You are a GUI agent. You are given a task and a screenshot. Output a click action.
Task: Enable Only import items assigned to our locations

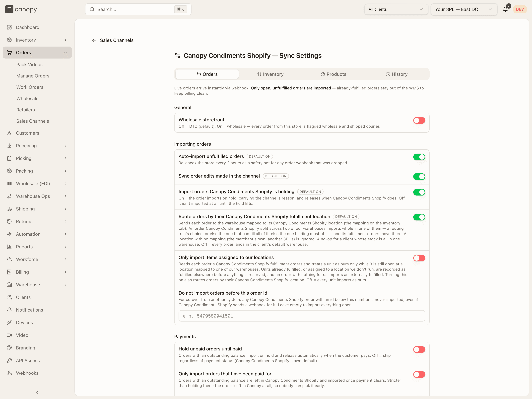(419, 258)
